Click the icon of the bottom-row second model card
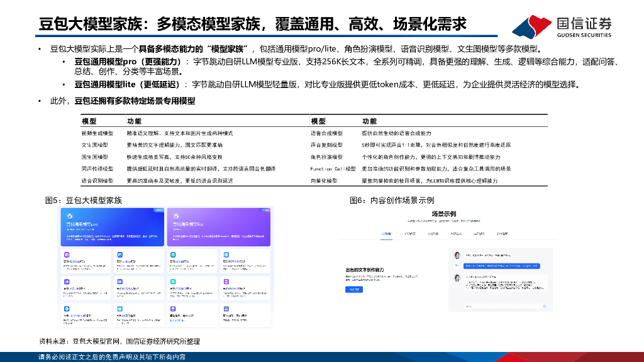The height and width of the screenshot is (362, 644). [119, 309]
